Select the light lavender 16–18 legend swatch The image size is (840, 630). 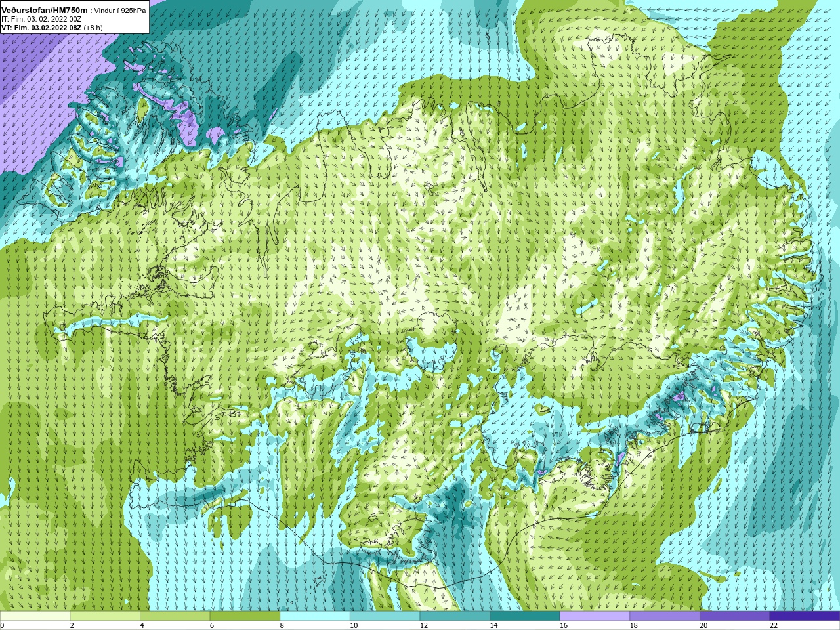[x=595, y=616]
